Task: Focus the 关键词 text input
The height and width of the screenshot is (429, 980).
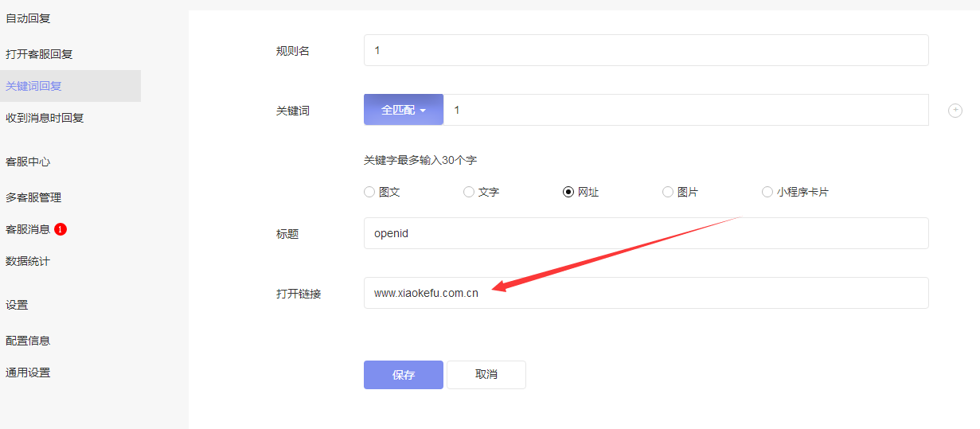Action: pyautogui.click(x=686, y=110)
